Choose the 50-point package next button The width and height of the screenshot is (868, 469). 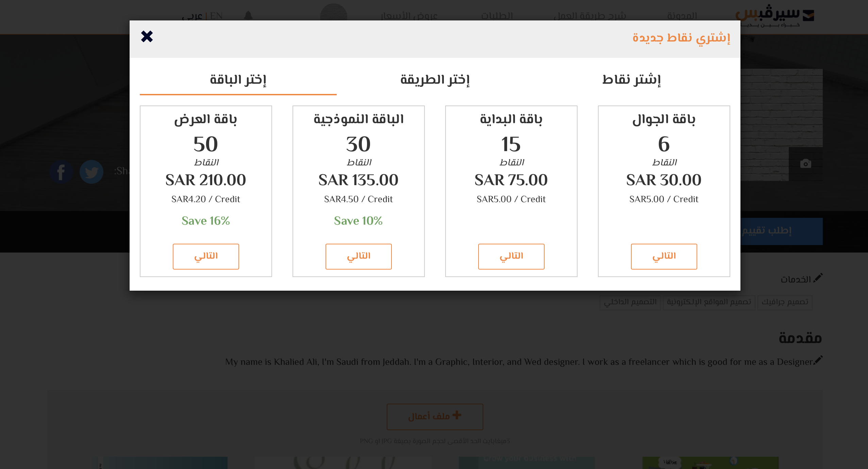tap(206, 256)
